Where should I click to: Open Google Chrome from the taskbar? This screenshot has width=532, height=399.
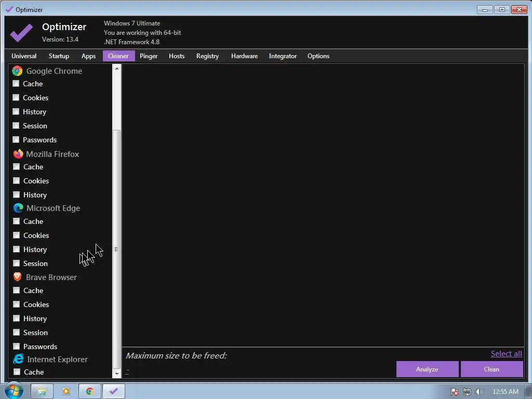pyautogui.click(x=89, y=391)
